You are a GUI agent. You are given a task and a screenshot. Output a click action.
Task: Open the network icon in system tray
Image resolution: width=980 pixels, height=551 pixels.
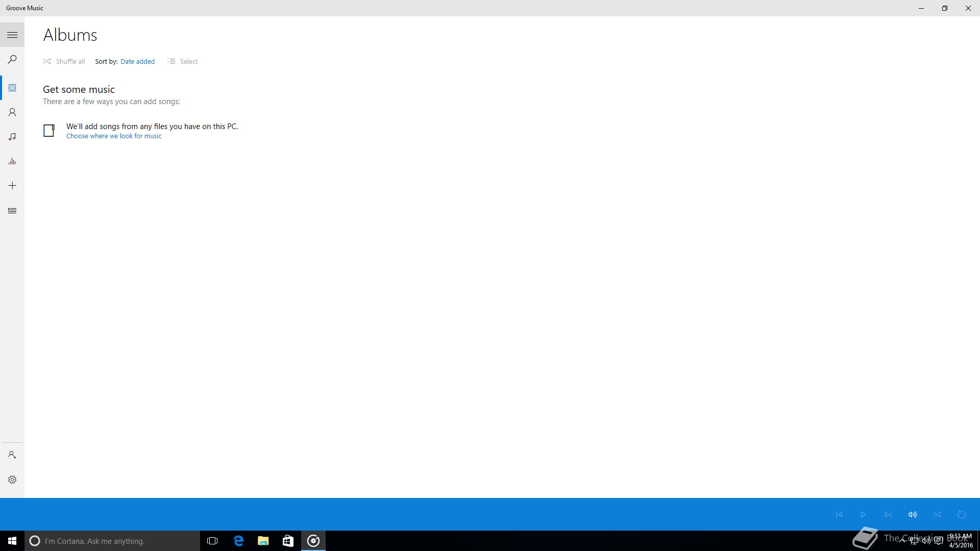914,541
